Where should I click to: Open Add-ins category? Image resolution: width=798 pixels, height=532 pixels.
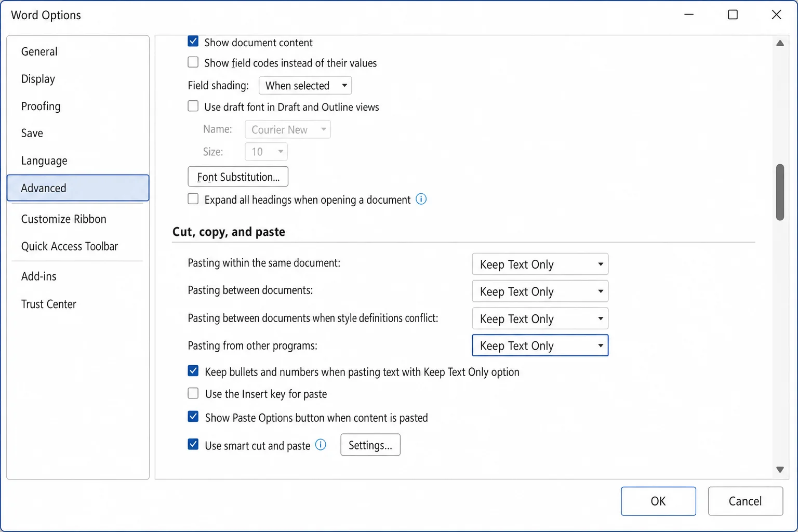(x=78, y=276)
